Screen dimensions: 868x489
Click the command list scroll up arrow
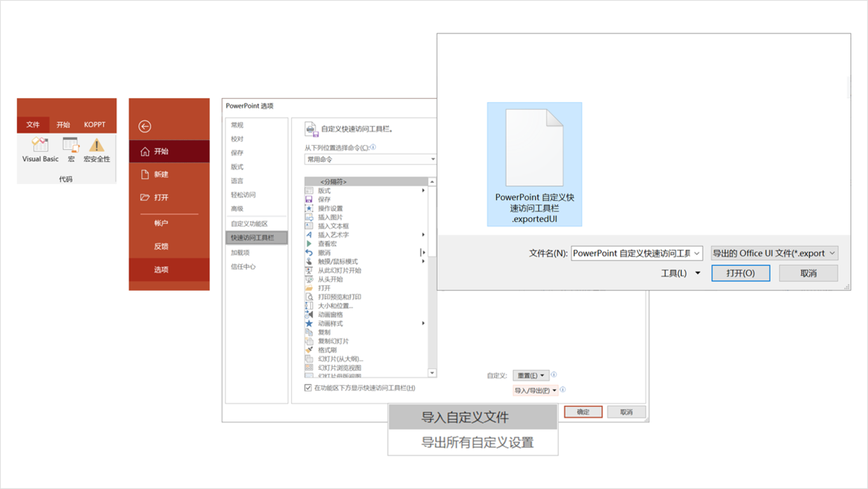tap(432, 182)
